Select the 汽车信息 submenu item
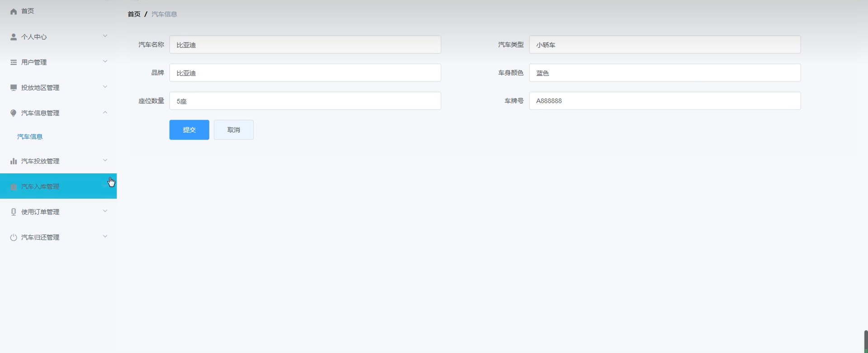Image resolution: width=868 pixels, height=353 pixels. point(30,136)
